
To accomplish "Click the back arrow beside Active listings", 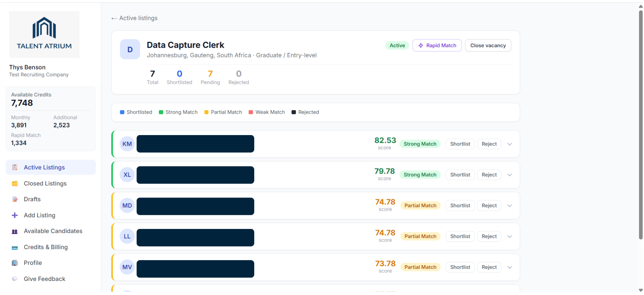I will [114, 18].
